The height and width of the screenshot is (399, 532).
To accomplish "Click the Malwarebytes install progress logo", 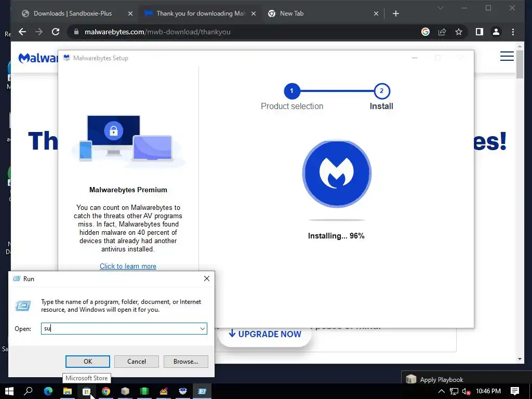I will (x=337, y=174).
